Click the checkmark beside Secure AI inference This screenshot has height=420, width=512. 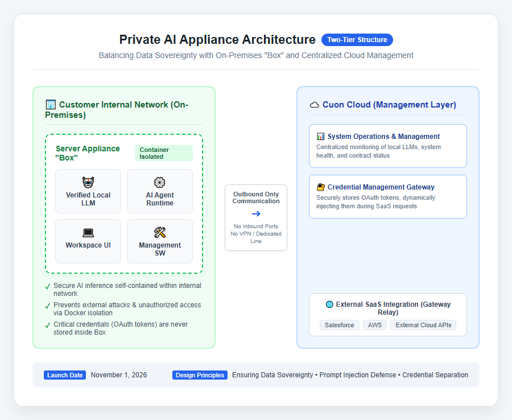click(x=48, y=286)
